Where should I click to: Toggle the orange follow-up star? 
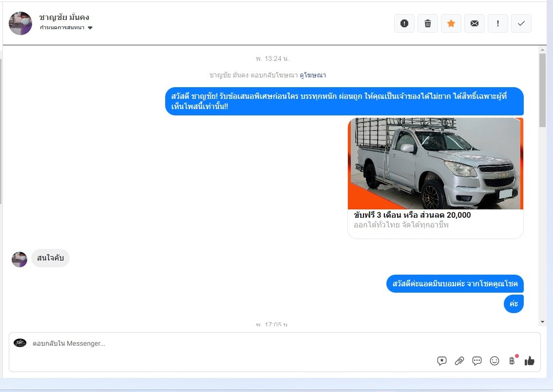coord(451,23)
